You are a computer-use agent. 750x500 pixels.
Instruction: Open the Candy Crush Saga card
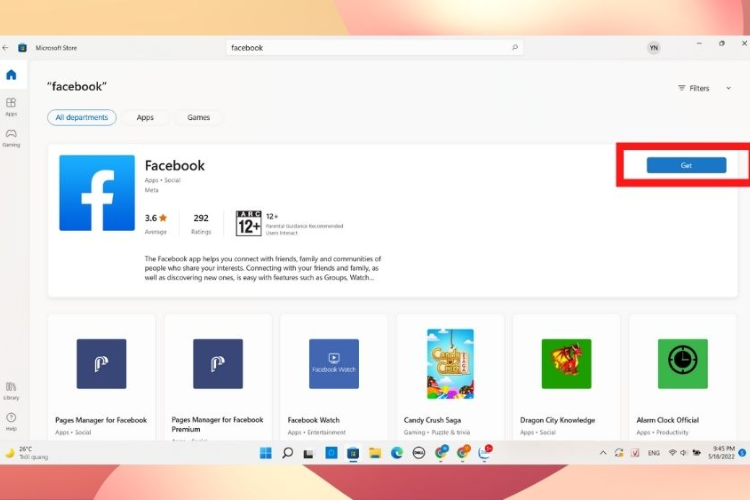tap(451, 377)
